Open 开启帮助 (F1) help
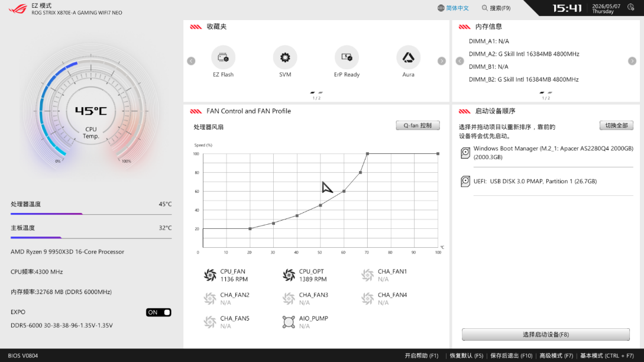 tap(422, 356)
